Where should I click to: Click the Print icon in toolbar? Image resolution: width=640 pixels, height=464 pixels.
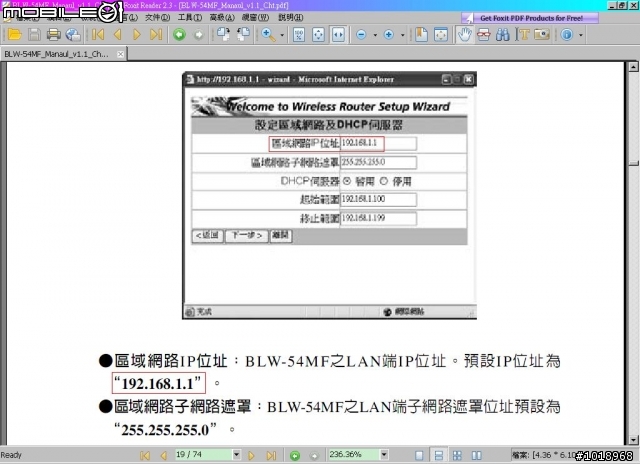[x=53, y=35]
